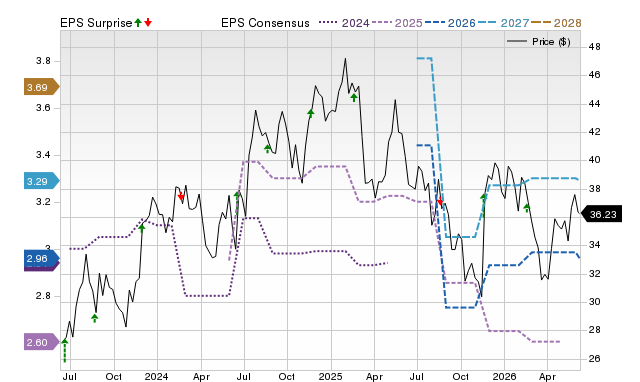Click the 3.4 label on the EPS axis

(43, 155)
